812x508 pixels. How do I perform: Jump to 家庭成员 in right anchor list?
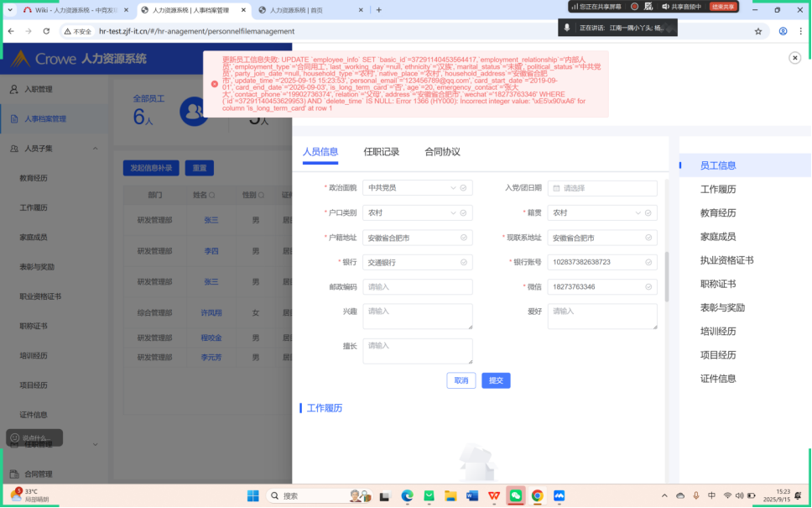[x=718, y=237]
